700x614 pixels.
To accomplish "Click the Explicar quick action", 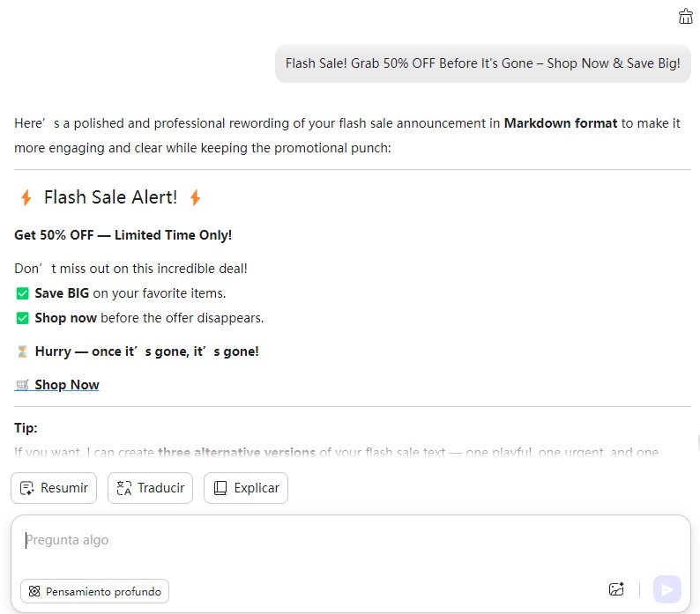I will click(245, 488).
